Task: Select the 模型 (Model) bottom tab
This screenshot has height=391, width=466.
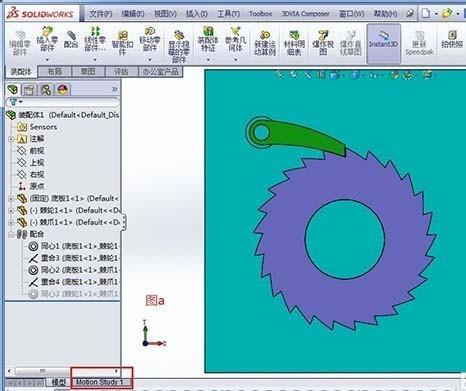Action: point(59,382)
